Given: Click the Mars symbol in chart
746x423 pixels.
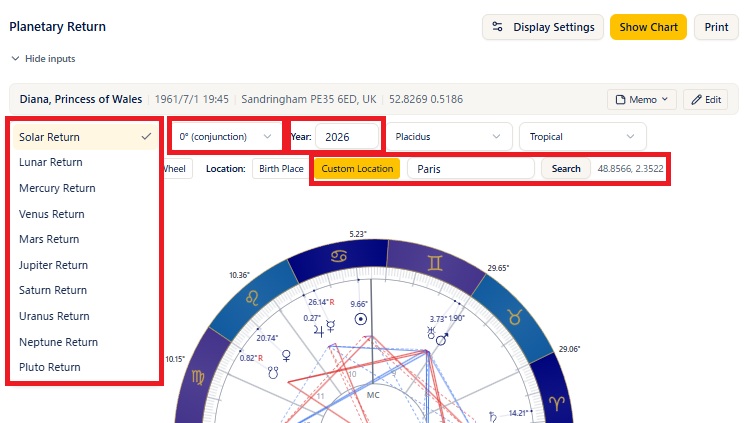Looking at the screenshot, I should [442, 339].
